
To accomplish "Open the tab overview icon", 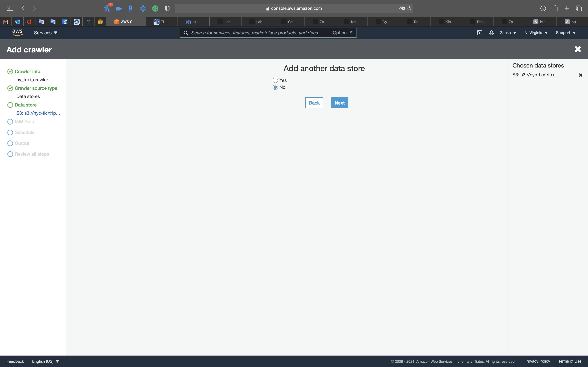I will pos(579,9).
